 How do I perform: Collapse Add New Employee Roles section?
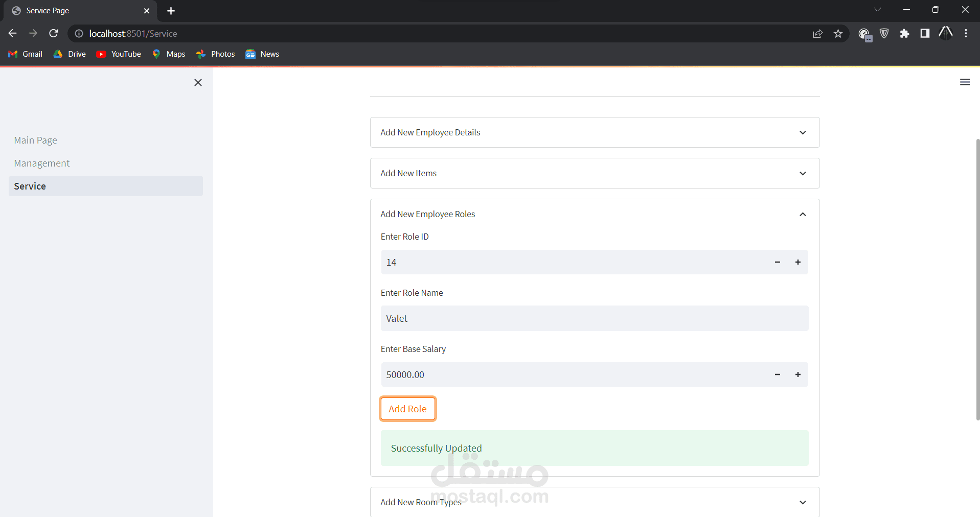coord(595,214)
